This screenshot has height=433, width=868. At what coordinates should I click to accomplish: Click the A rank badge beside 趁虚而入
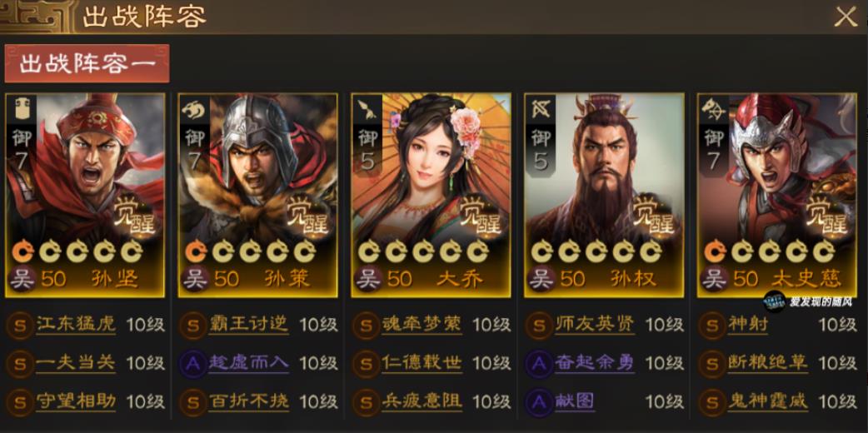point(193,364)
